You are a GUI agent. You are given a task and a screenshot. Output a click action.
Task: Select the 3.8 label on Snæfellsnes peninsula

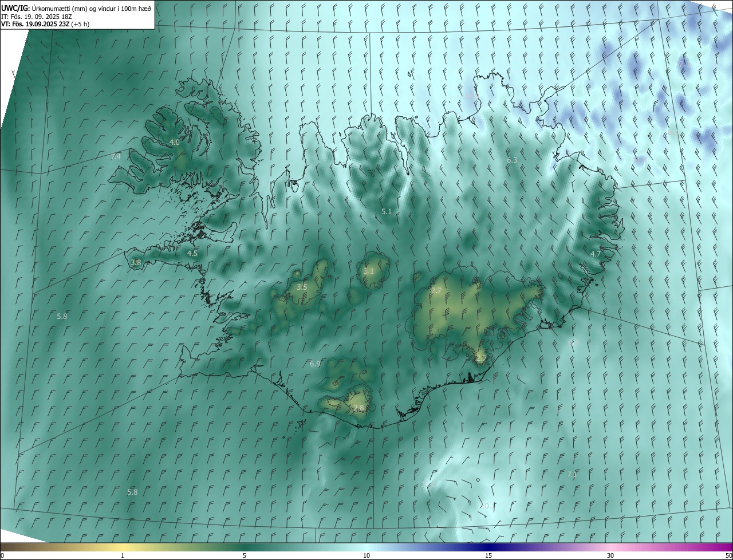[136, 262]
